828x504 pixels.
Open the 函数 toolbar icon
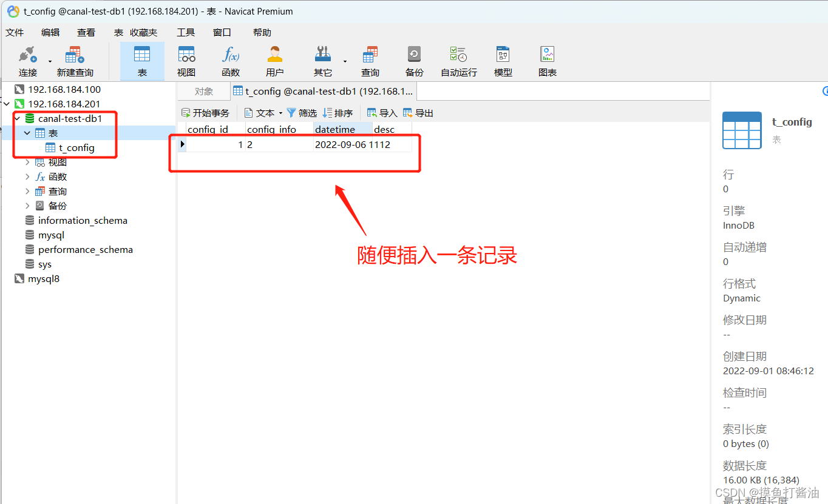click(x=231, y=61)
